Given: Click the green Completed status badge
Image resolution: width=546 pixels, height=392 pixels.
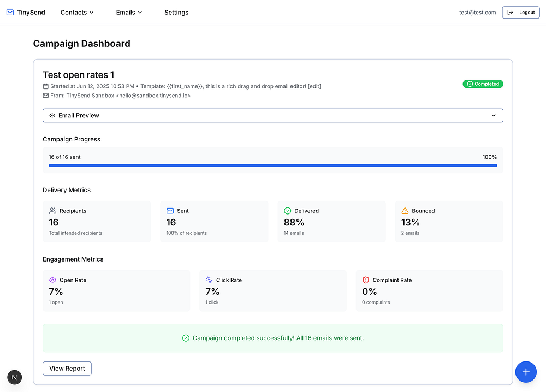Looking at the screenshot, I should pos(483,84).
